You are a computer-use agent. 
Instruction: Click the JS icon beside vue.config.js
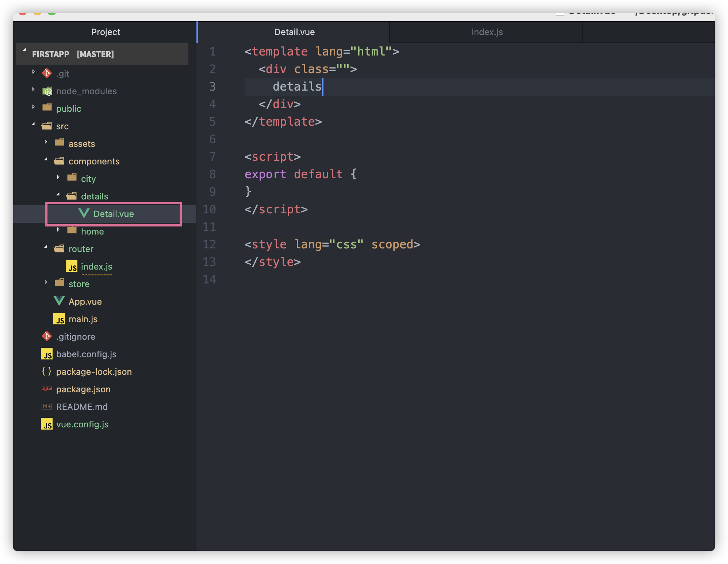point(47,424)
